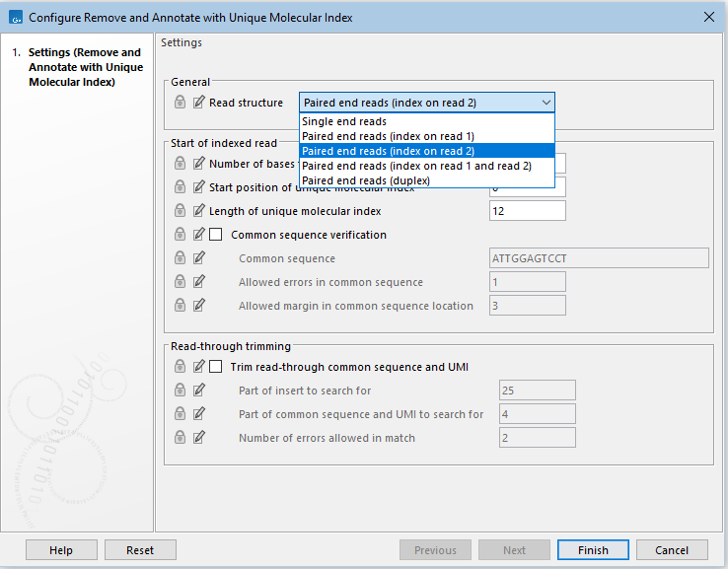This screenshot has width=728, height=569.
Task: Click the pencil icon for Allowed errors in common sequence
Action: point(198,282)
